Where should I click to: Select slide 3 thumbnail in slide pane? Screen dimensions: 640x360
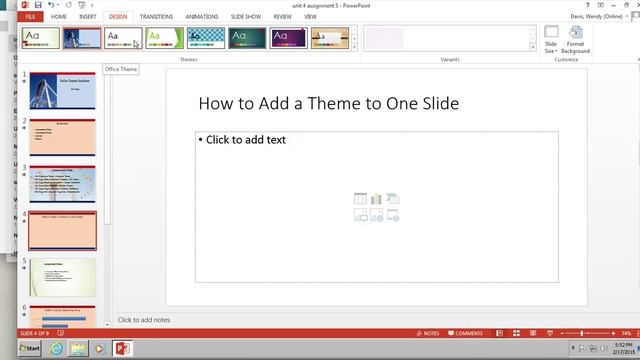click(62, 184)
